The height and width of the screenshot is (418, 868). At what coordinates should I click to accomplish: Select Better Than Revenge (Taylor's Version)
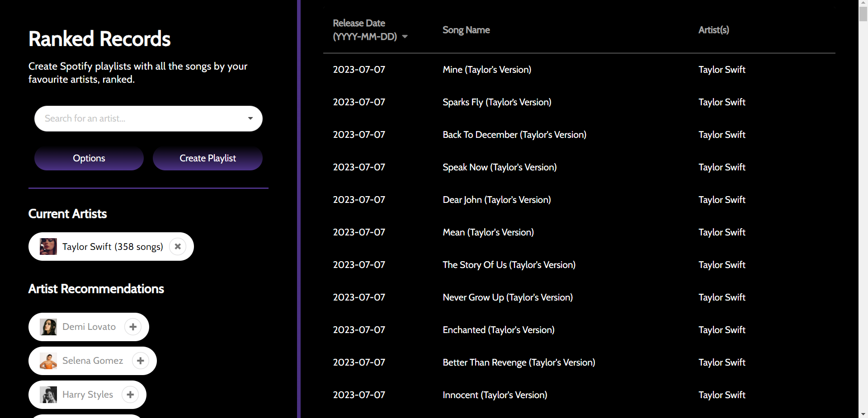pyautogui.click(x=519, y=362)
